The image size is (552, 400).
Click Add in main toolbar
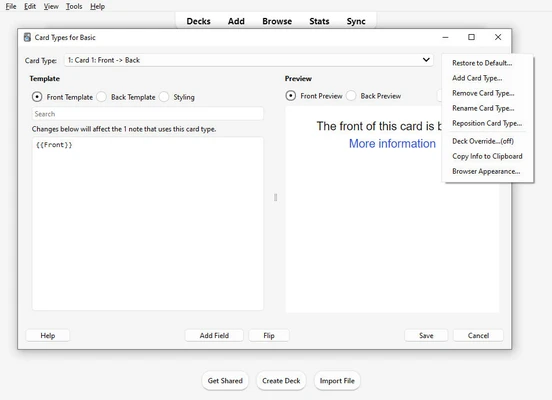(x=236, y=21)
